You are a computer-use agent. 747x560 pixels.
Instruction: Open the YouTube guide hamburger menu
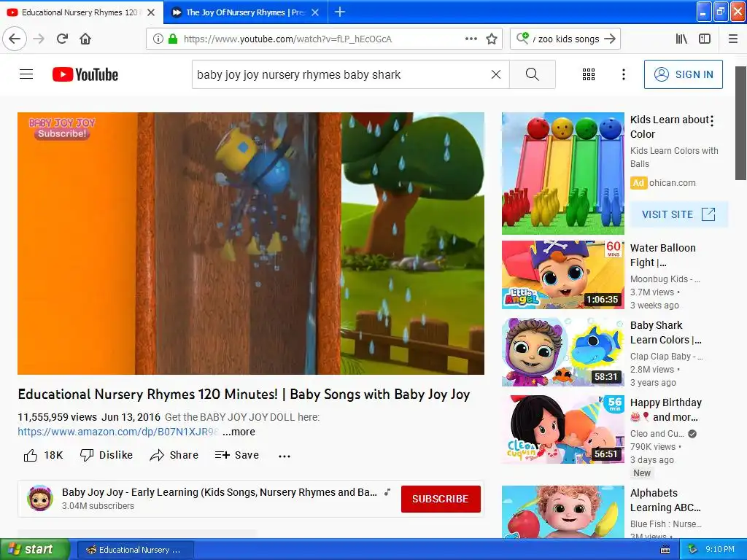pyautogui.click(x=26, y=74)
